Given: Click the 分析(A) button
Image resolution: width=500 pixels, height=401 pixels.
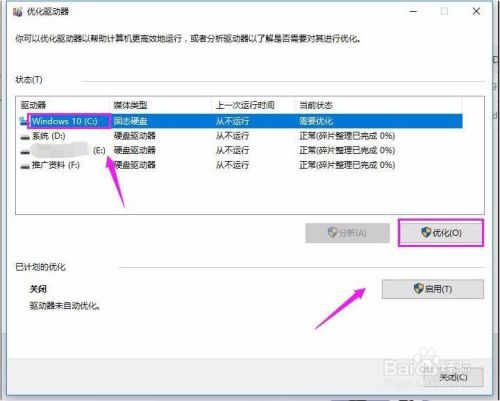Looking at the screenshot, I should (347, 233).
